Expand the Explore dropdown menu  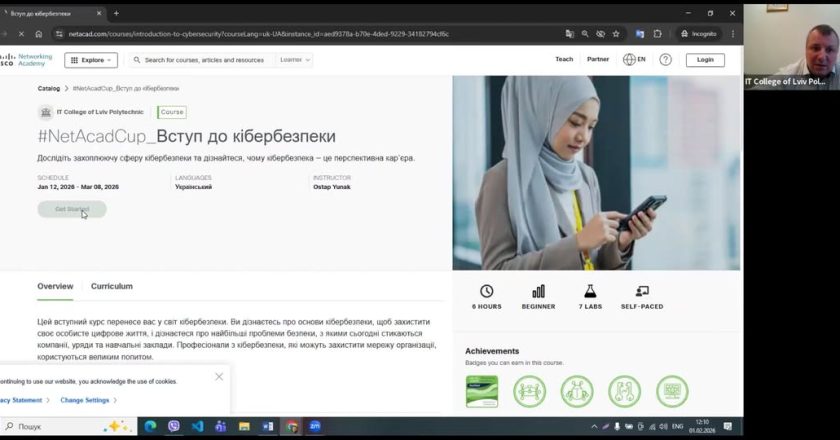point(91,60)
